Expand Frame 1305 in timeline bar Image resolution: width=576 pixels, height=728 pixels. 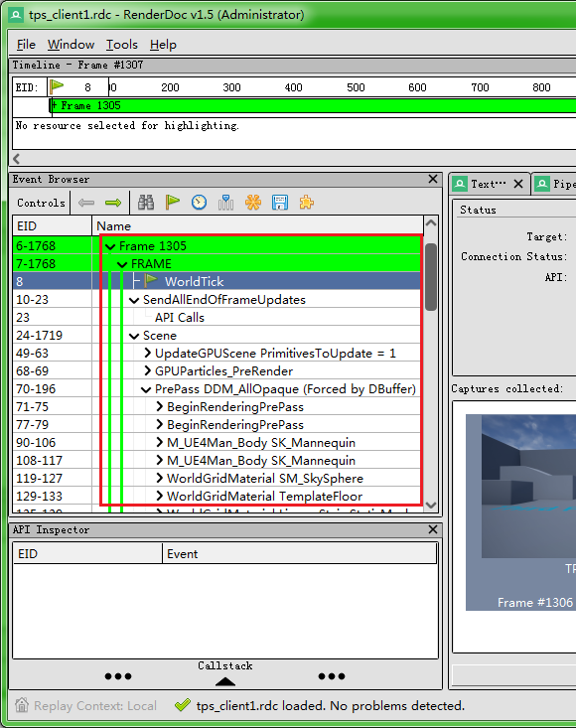point(54,106)
